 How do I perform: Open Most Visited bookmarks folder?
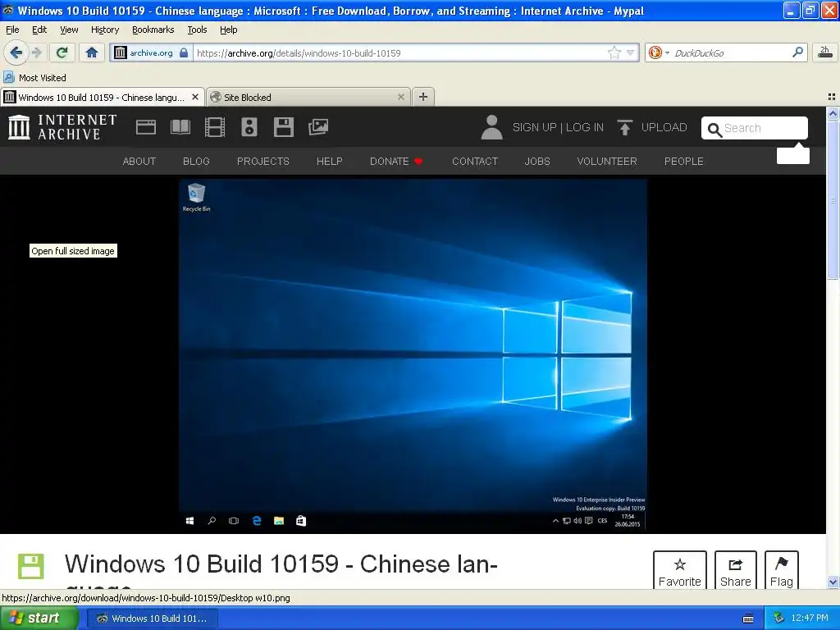coord(34,78)
